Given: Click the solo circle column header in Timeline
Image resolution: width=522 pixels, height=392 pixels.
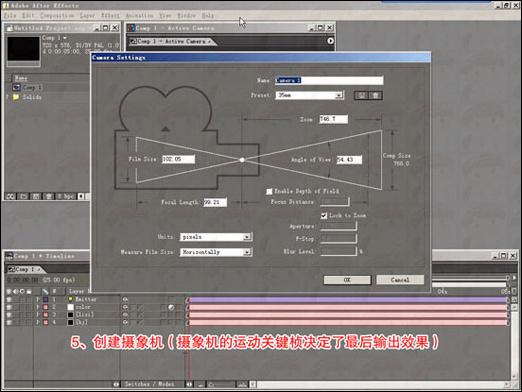Looking at the screenshot, I should (x=22, y=291).
